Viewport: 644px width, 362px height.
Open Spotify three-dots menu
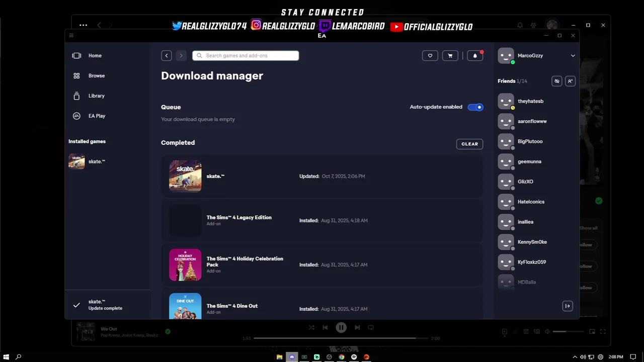click(83, 25)
